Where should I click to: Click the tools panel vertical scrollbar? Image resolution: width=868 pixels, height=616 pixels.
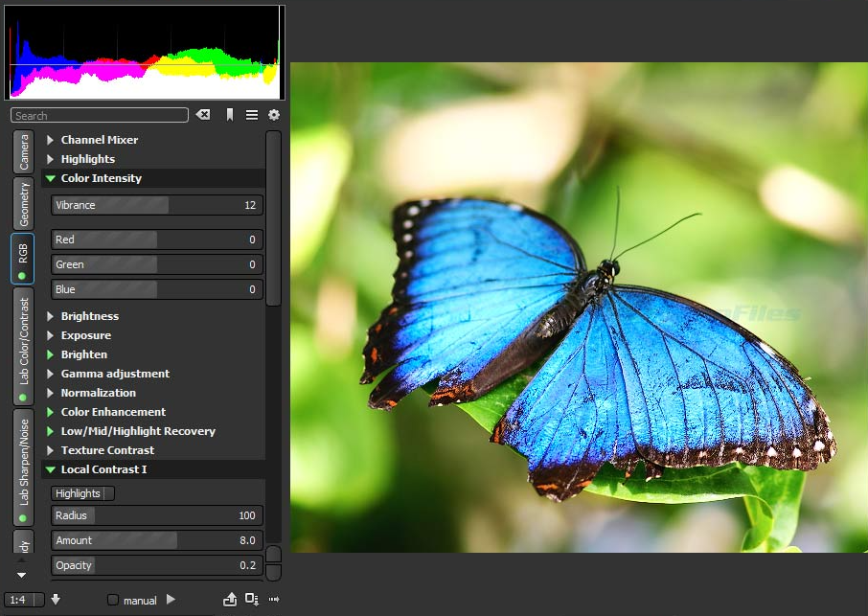(273, 218)
